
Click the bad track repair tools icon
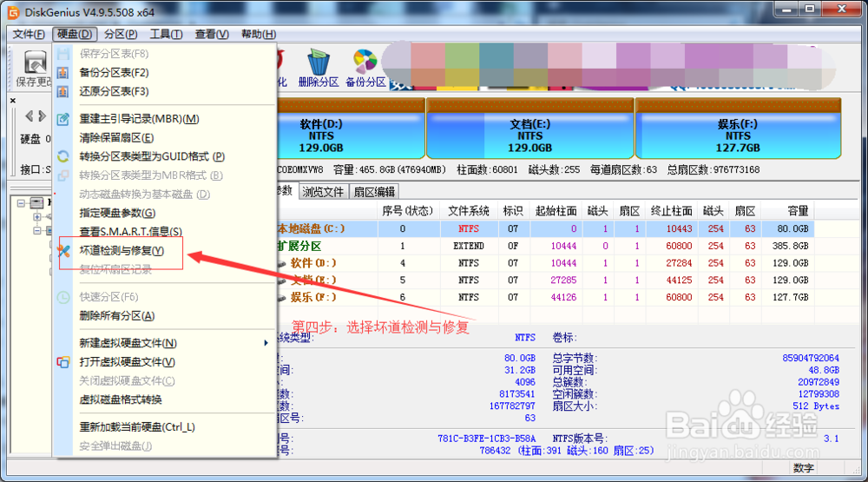pyautogui.click(x=63, y=250)
